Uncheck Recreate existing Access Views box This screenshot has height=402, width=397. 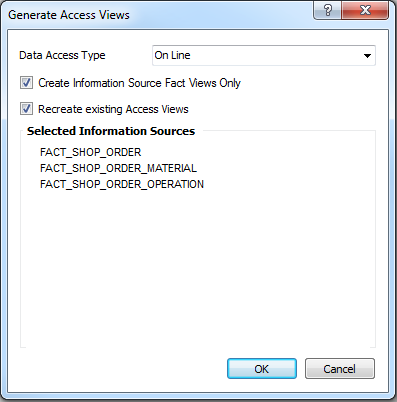26,109
